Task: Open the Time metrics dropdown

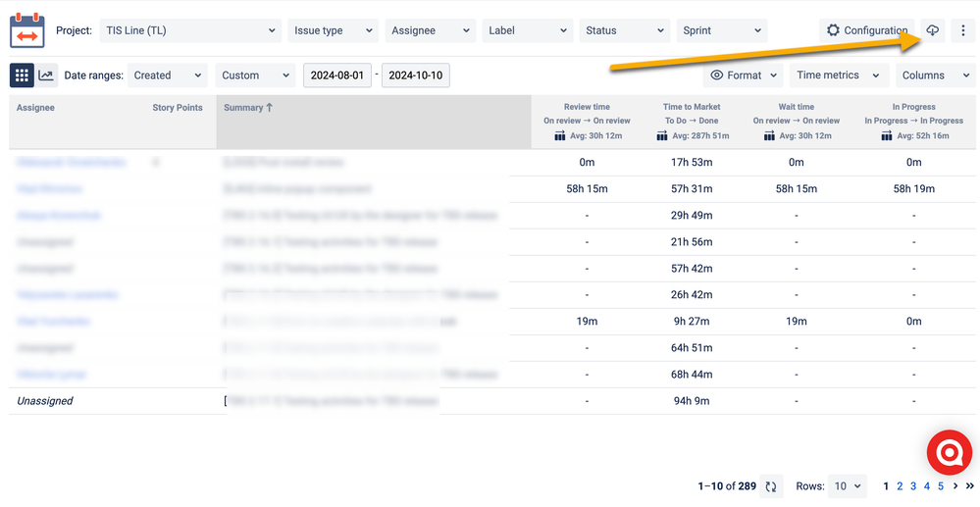Action: [x=839, y=75]
